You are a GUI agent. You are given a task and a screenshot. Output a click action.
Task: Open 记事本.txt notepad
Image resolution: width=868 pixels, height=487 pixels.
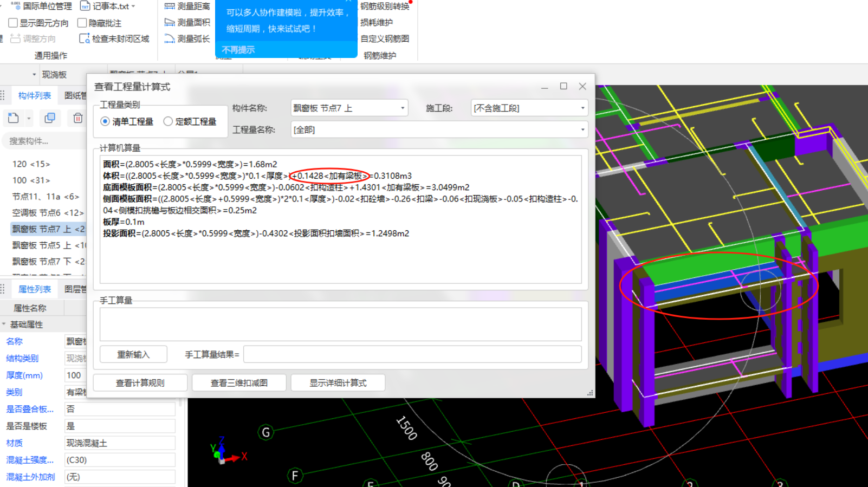(105, 6)
